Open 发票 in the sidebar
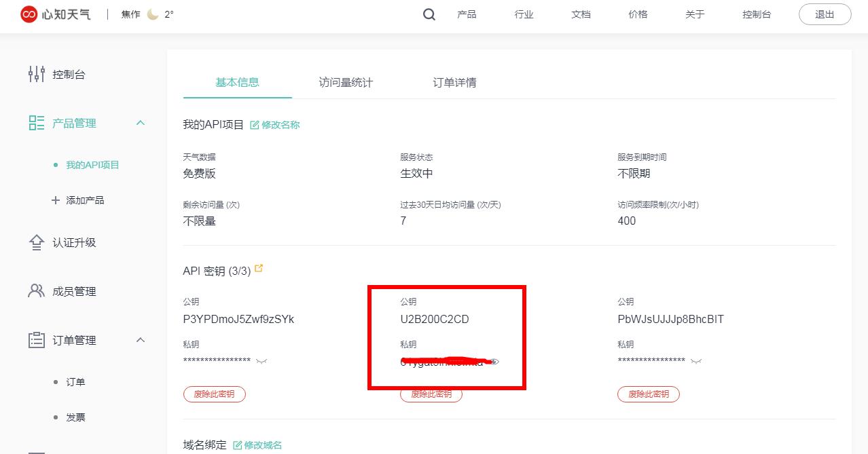Image resolution: width=868 pixels, height=454 pixels. coord(75,417)
